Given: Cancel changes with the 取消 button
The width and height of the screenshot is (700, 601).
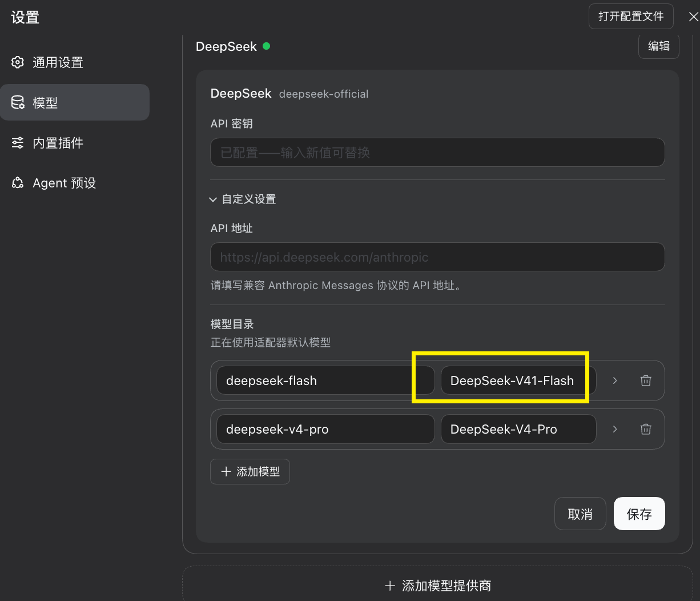Looking at the screenshot, I should point(580,514).
